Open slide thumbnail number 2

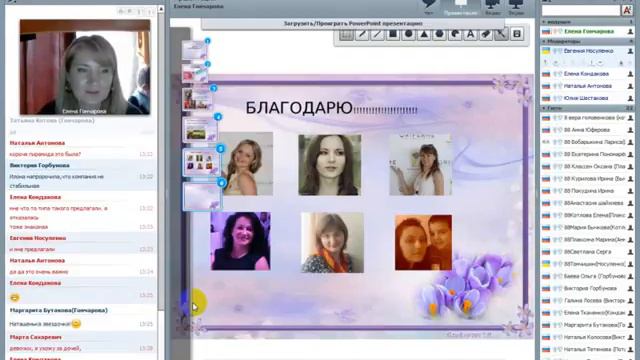click(x=195, y=73)
